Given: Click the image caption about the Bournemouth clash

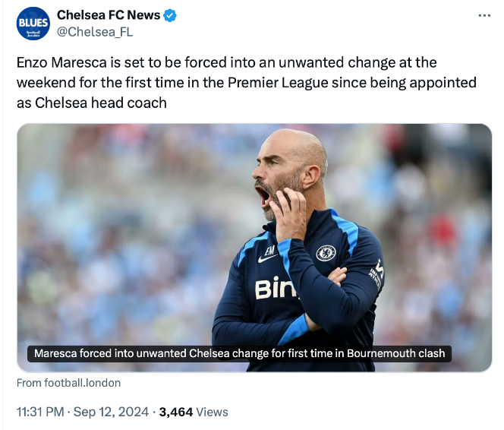Looking at the screenshot, I should point(240,353).
